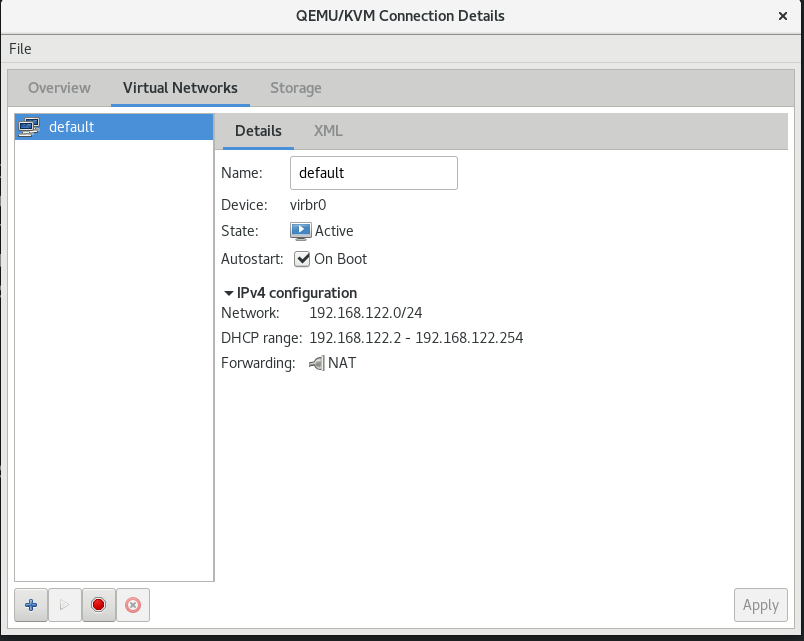Click the Start Network play icon
The image size is (804, 641).
point(65,605)
